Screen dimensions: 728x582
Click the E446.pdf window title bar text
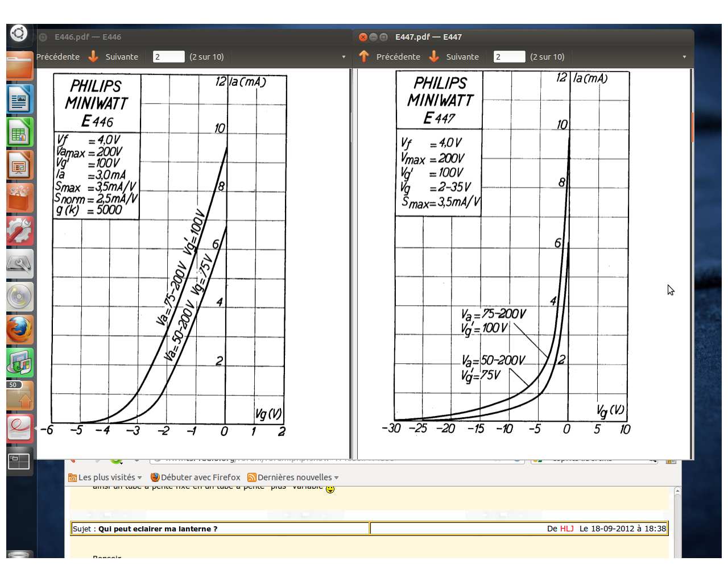88,37
